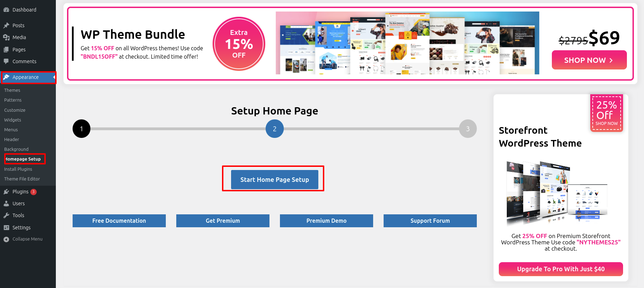Click the Comments speech bubble icon
644x288 pixels.
tap(6, 61)
